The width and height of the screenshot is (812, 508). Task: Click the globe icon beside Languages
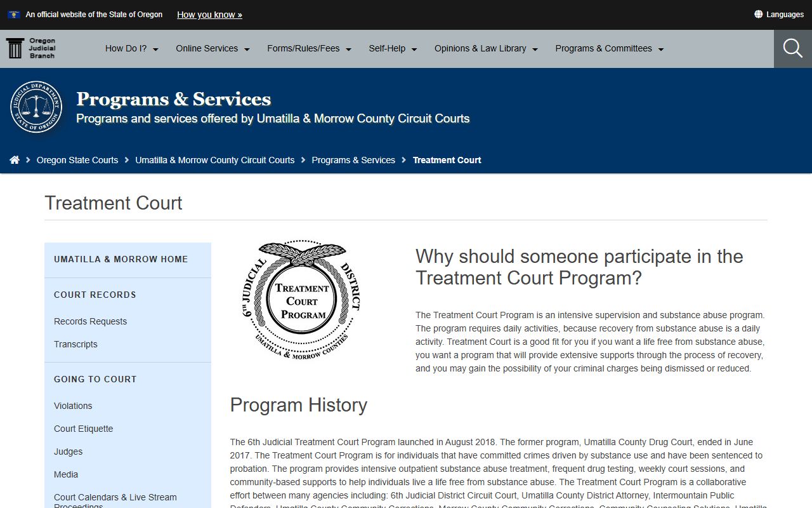click(758, 14)
